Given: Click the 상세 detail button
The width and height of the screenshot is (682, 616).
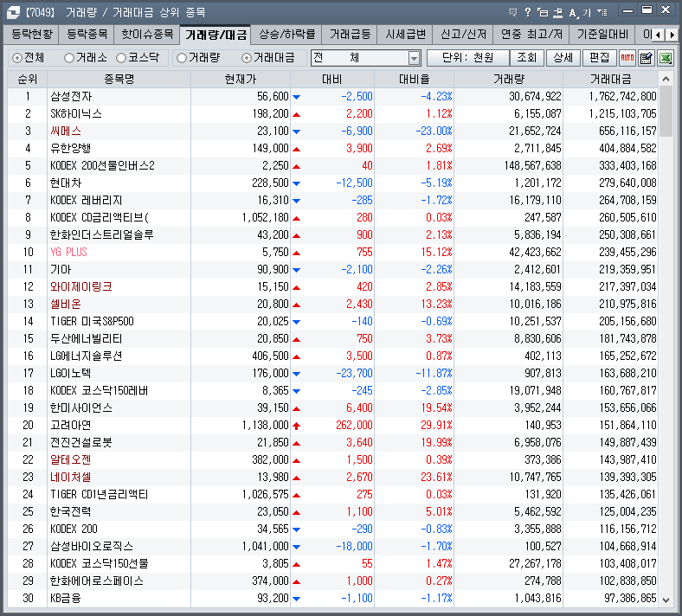Looking at the screenshot, I should click(563, 58).
